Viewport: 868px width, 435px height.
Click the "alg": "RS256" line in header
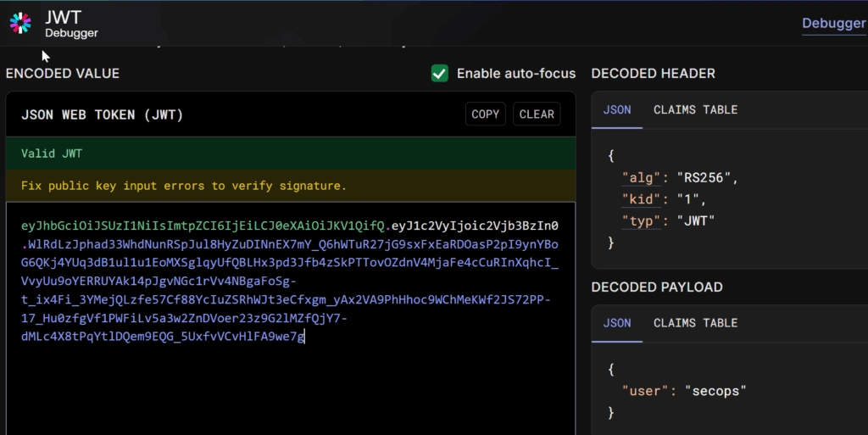pyautogui.click(x=681, y=178)
